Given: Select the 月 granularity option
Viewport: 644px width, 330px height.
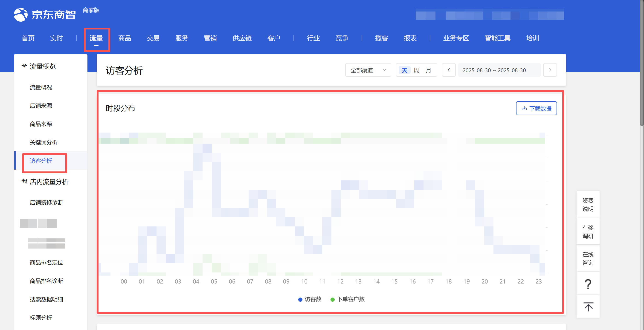Looking at the screenshot, I should (429, 70).
